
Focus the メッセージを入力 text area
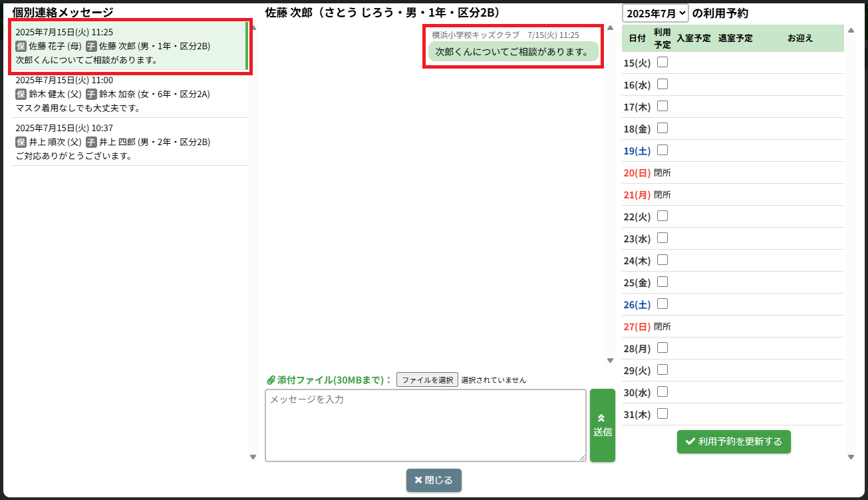pyautogui.click(x=425, y=425)
